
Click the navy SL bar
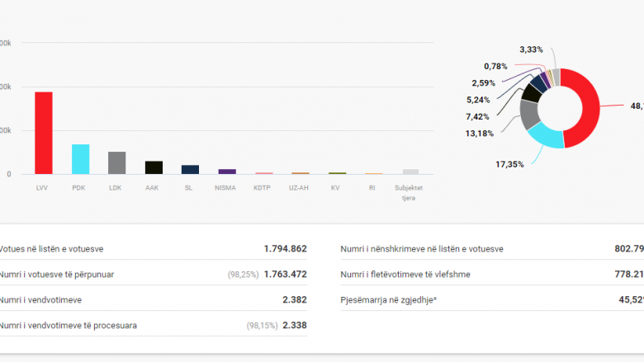click(190, 169)
